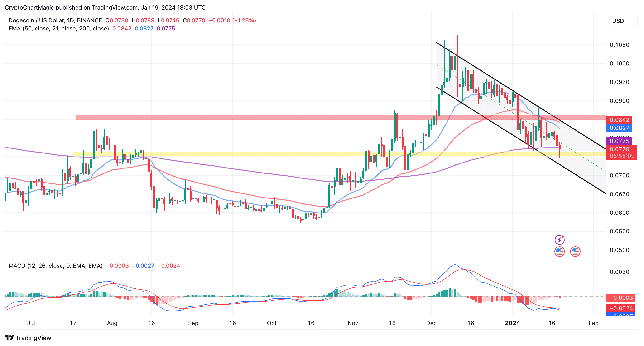Click the 0.0842 EMA price label
644x346 pixels.
(x=619, y=120)
